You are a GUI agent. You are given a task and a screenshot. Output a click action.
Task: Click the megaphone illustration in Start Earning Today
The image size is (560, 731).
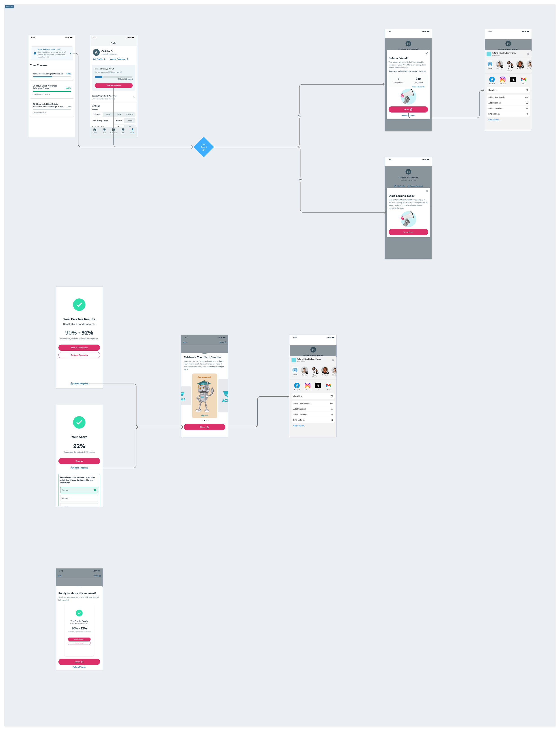[408, 219]
